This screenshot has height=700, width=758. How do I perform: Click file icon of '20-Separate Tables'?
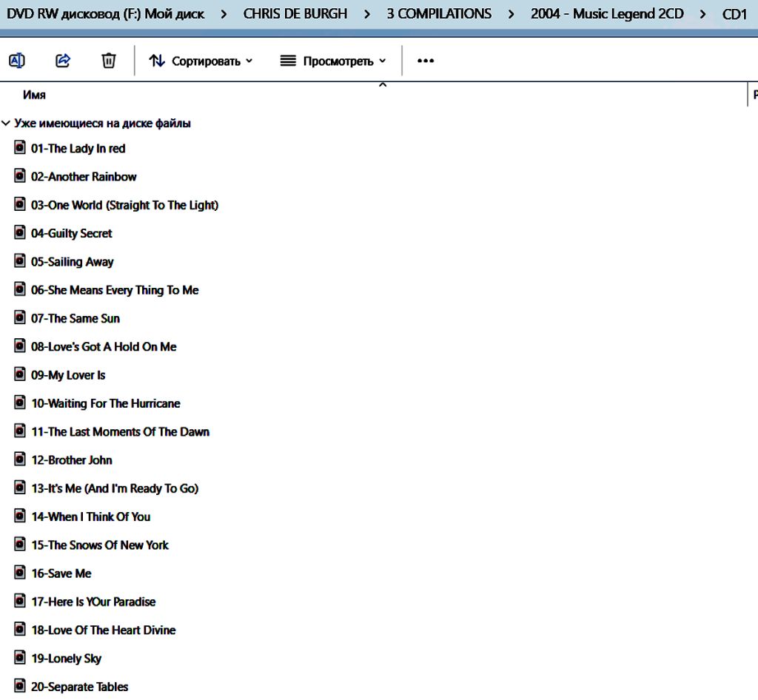click(x=19, y=685)
